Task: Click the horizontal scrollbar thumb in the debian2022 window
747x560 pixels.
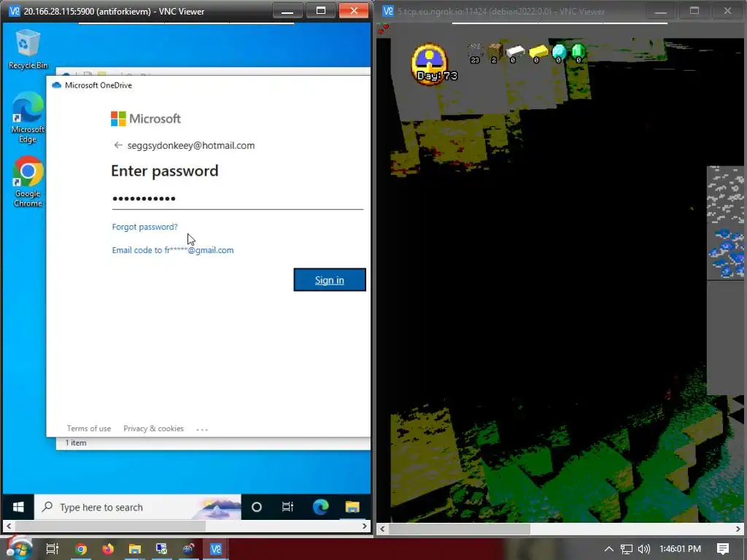Action: click(x=460, y=529)
